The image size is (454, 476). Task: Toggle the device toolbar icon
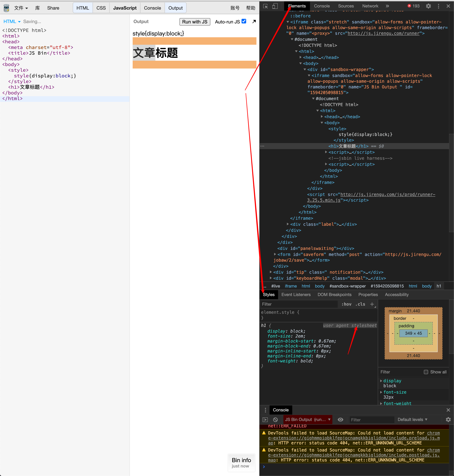(275, 6)
